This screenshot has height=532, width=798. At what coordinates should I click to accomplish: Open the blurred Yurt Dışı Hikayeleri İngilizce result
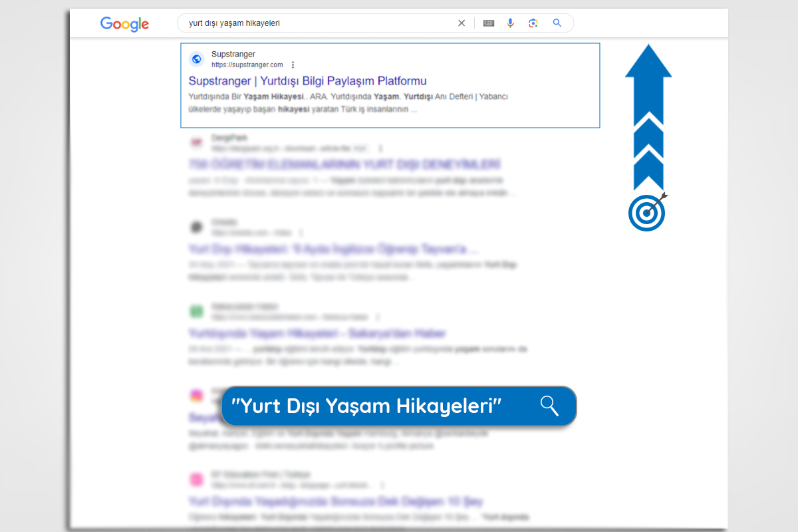(x=333, y=249)
